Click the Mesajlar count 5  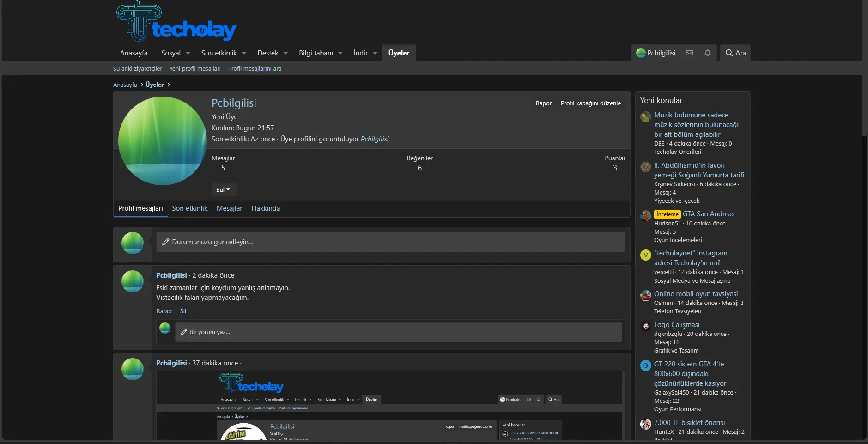(223, 168)
